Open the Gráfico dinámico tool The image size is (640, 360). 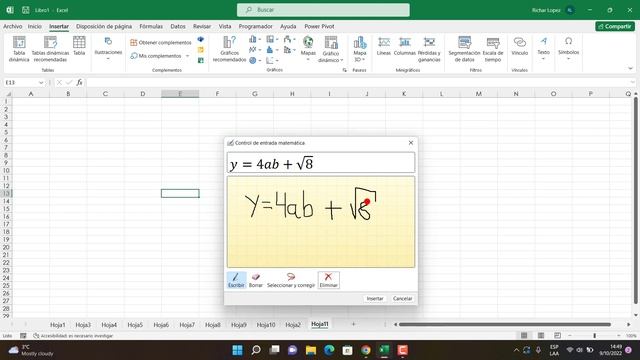point(331,49)
